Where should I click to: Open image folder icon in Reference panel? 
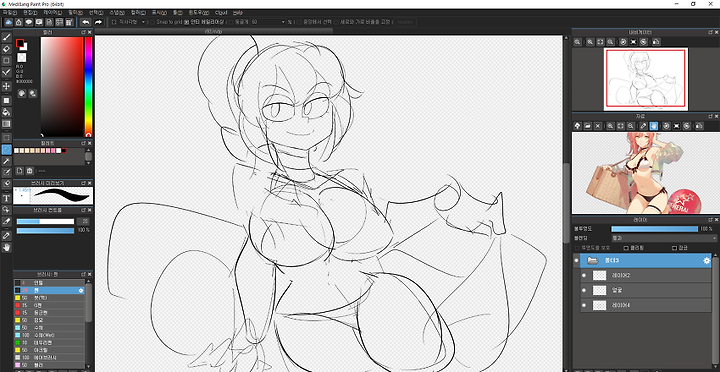588,126
